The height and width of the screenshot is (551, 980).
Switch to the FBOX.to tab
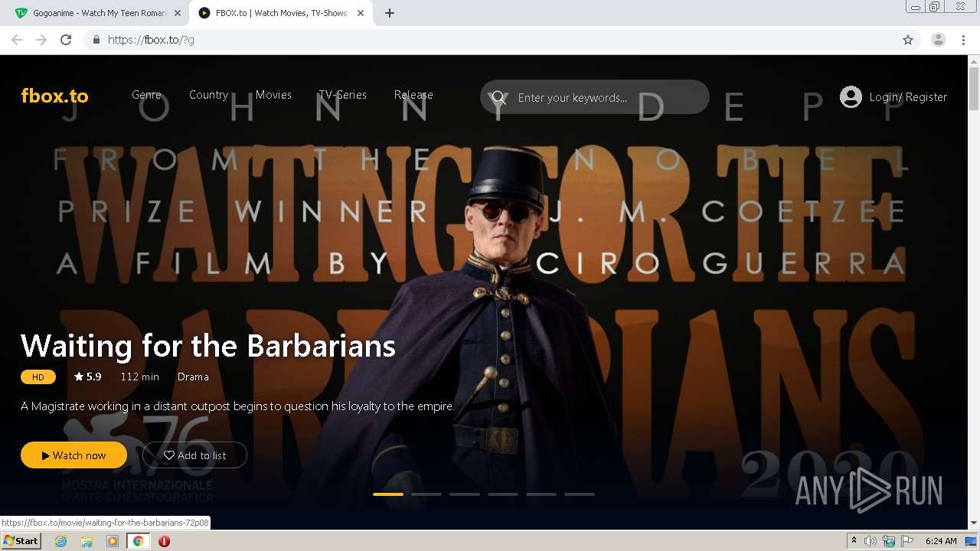tap(280, 13)
